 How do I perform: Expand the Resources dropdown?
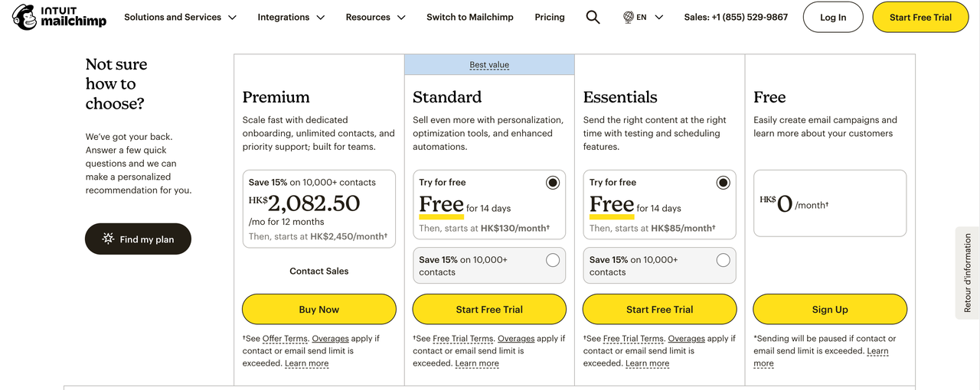(x=375, y=17)
